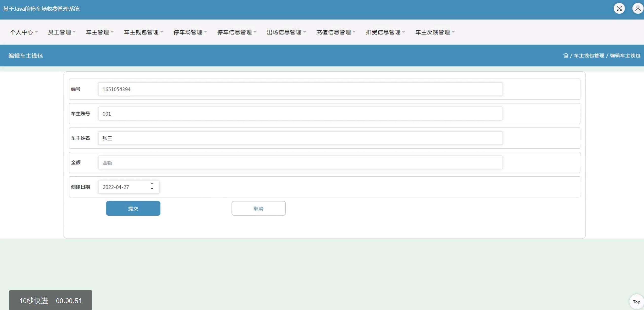The width and height of the screenshot is (644, 310).
Task: Open the 停车信息管理 menu
Action: pyautogui.click(x=237, y=32)
